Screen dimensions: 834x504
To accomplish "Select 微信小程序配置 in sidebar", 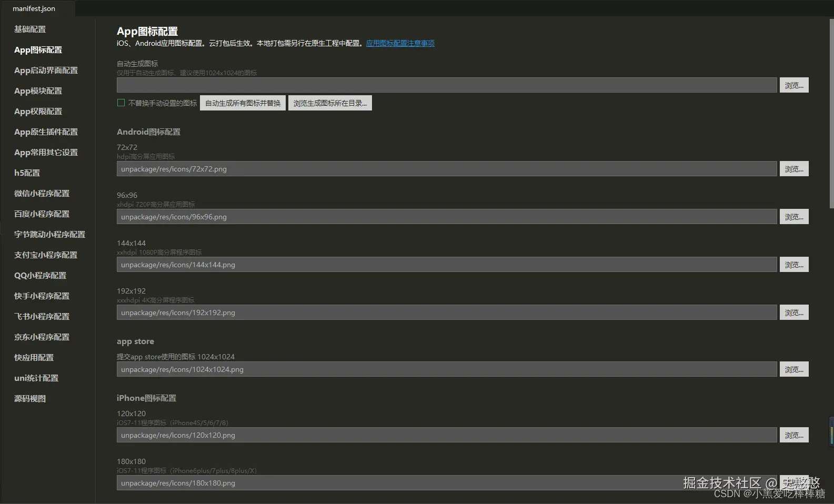I will coord(42,194).
